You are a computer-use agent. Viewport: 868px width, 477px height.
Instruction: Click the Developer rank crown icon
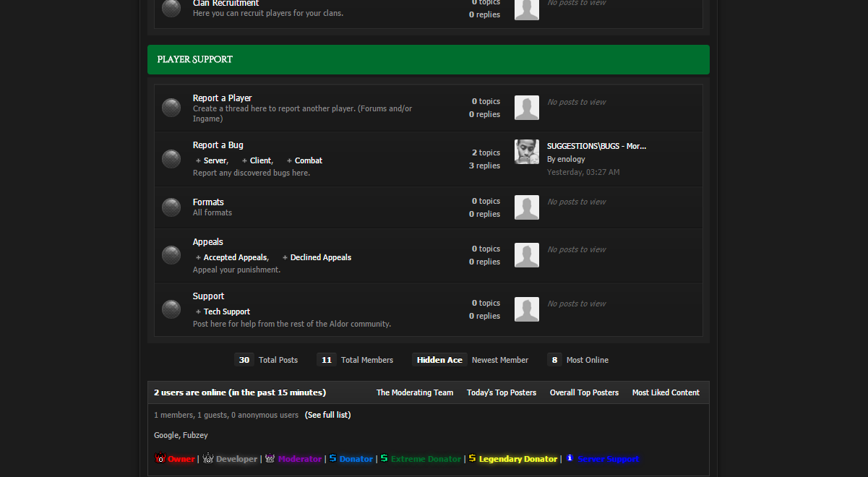click(x=208, y=458)
